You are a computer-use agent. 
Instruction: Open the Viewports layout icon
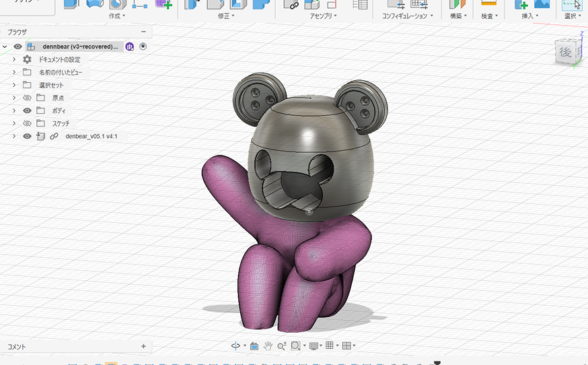[346, 345]
